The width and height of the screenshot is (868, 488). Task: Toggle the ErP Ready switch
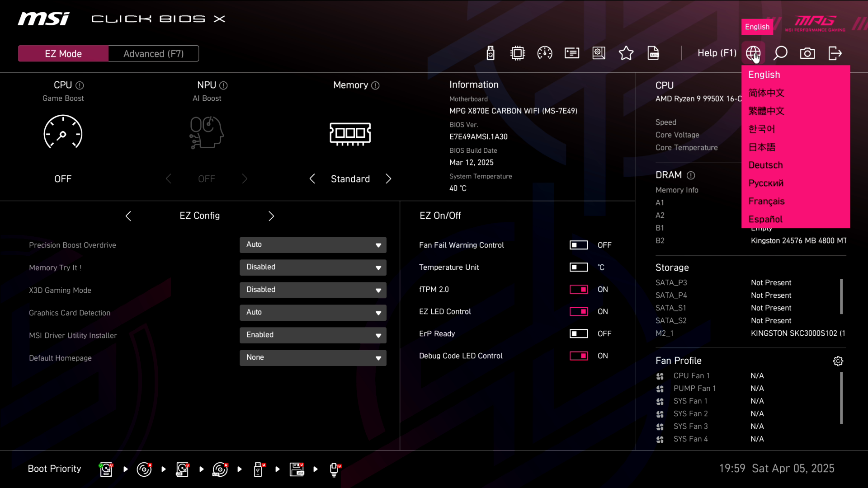click(x=578, y=333)
